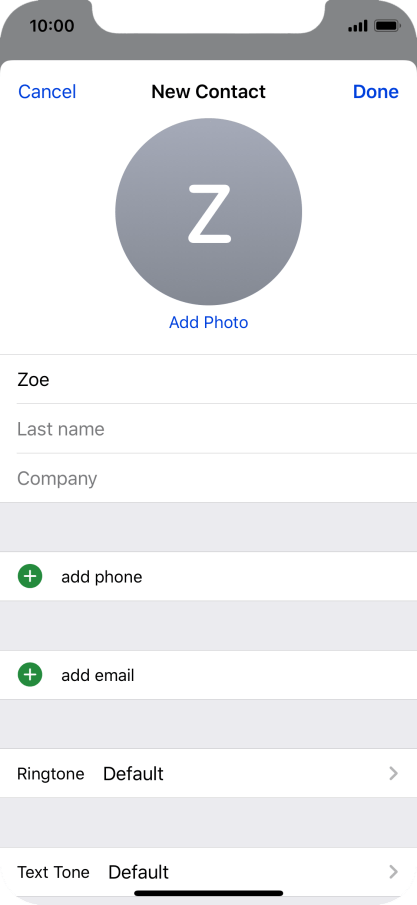417x905 pixels.
Task: Open the Ringtone chevron arrow
Action: tap(393, 773)
